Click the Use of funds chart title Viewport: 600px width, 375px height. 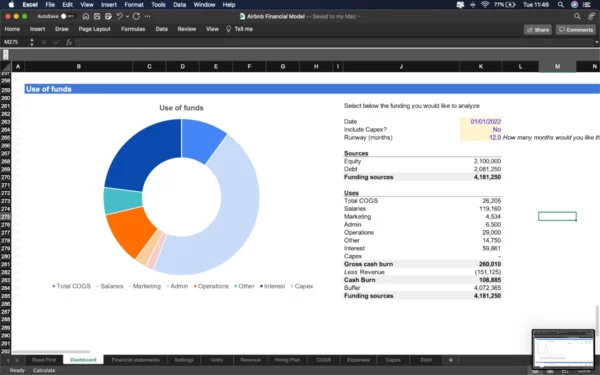point(181,108)
